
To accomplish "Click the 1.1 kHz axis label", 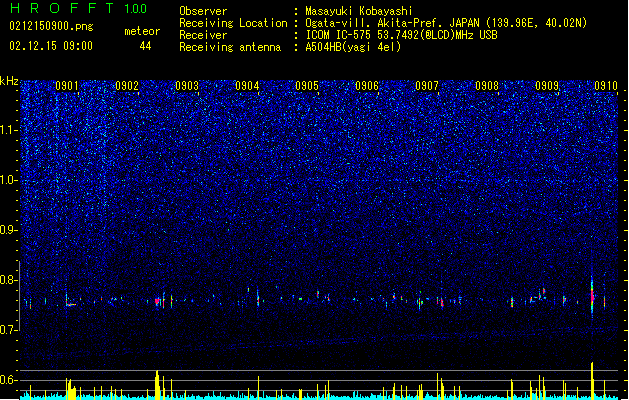I will tap(9, 130).
